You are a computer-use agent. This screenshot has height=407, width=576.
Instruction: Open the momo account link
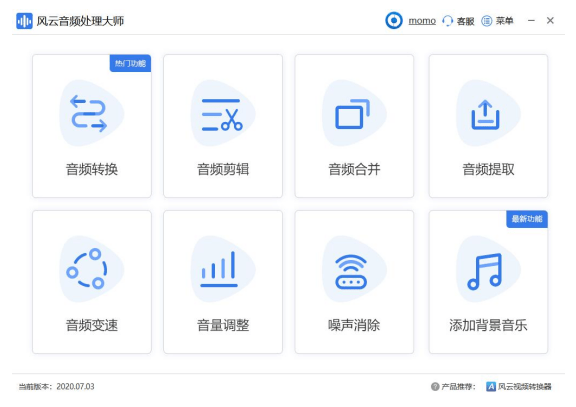pyautogui.click(x=422, y=21)
